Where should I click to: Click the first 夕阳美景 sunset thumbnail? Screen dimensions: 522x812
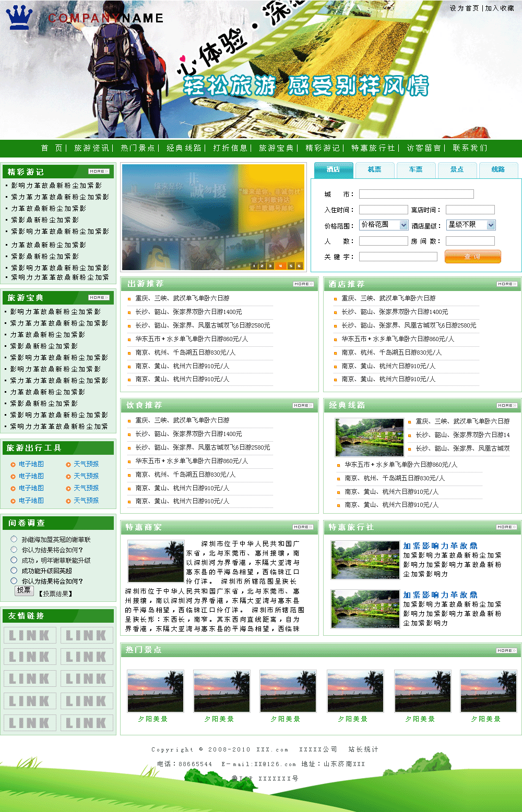click(x=156, y=691)
